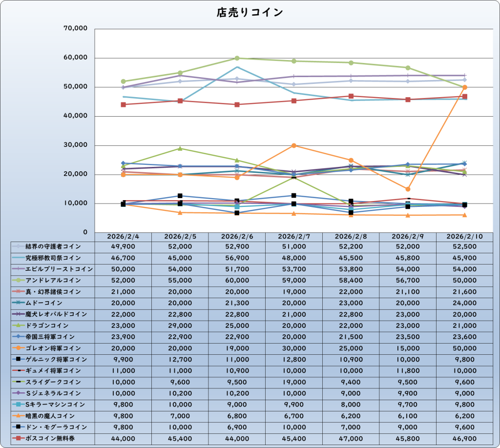Select the 70,000 label on the vertical axis
Image resolution: width=500 pixels, height=448 pixels.
[x=76, y=29]
